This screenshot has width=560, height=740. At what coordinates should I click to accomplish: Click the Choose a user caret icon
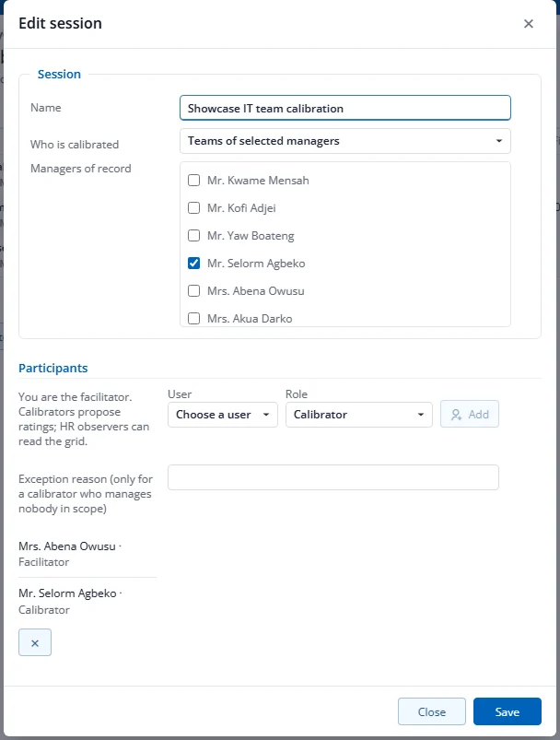266,415
